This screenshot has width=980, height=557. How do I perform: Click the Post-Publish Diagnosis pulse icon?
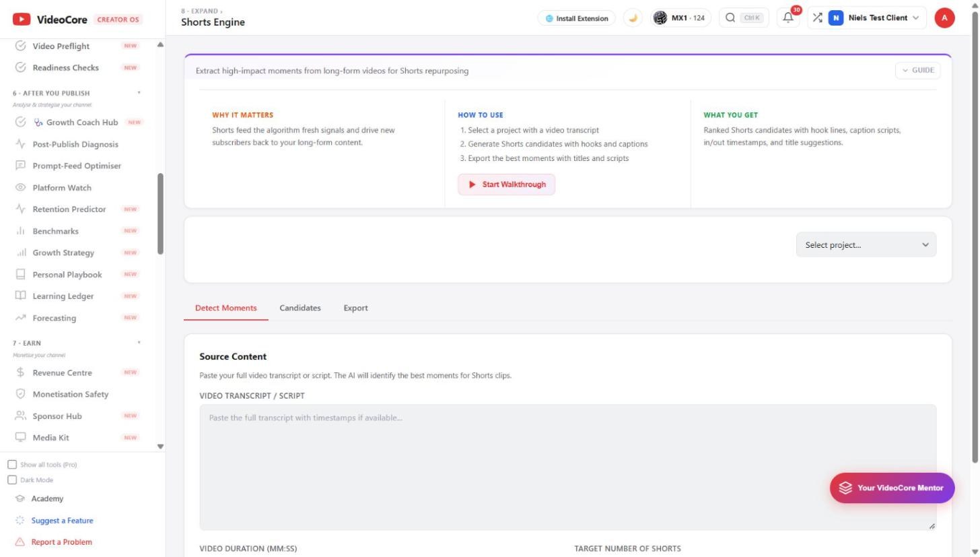pos(20,144)
